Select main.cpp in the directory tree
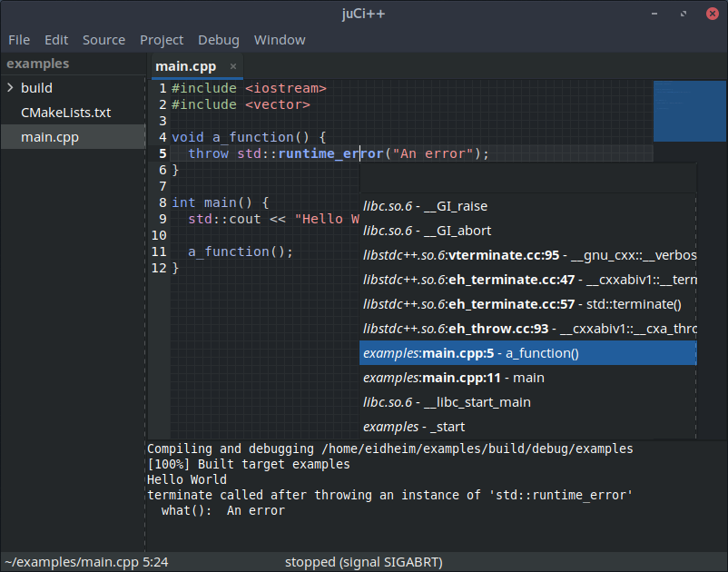This screenshot has height=572, width=728. [x=50, y=137]
